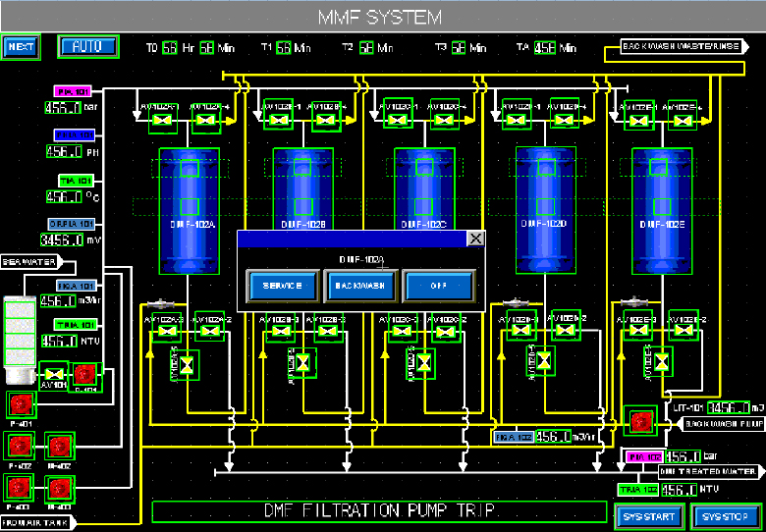Change the T2 minutes value

(366, 48)
